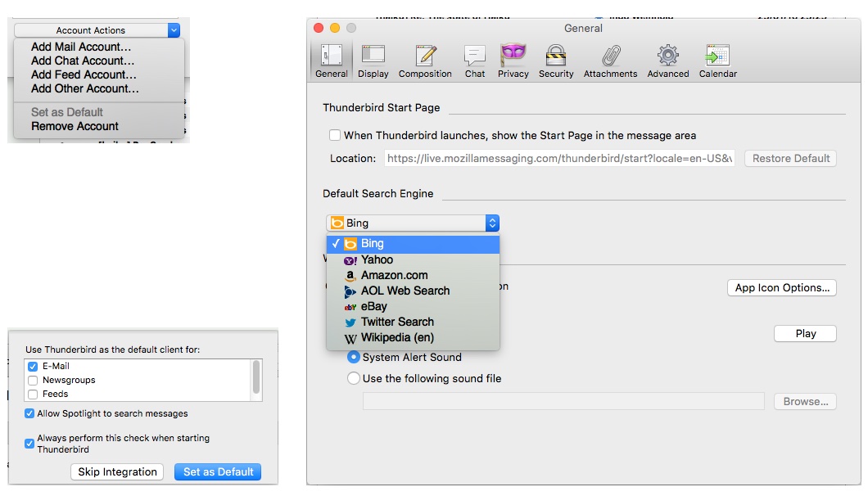This screenshot has width=868, height=496.
Task: Open the Account Actions dropdown
Action: 97,30
